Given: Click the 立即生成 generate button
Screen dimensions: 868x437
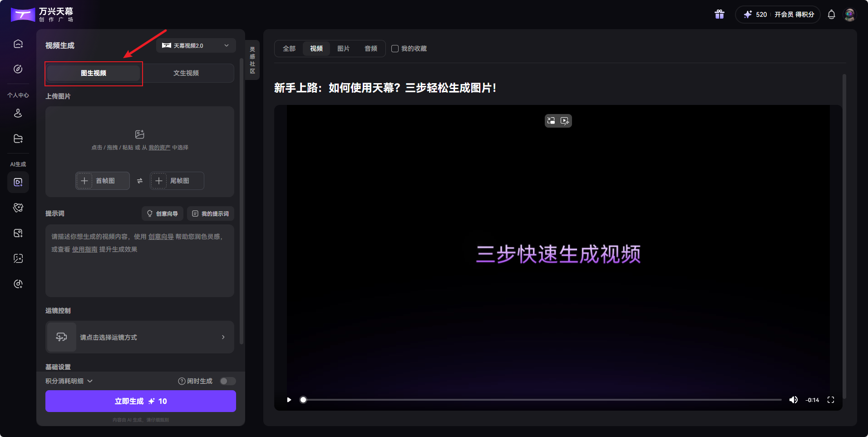Looking at the screenshot, I should 140,401.
